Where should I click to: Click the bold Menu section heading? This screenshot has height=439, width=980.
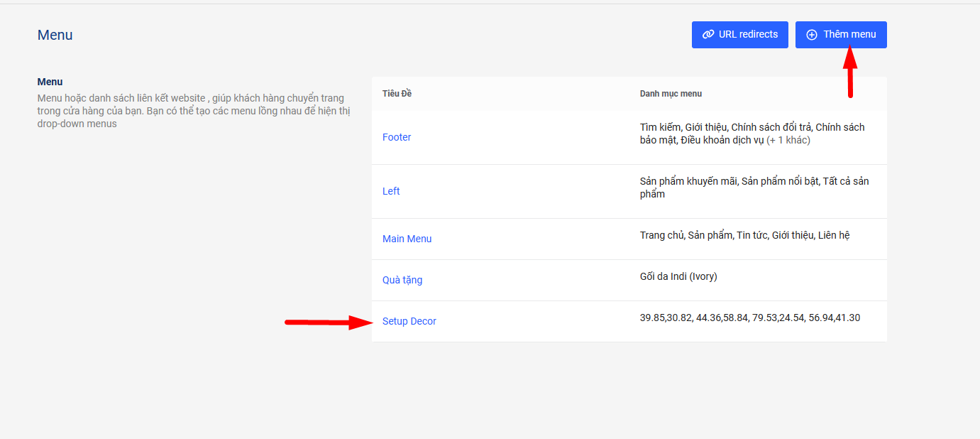(50, 82)
